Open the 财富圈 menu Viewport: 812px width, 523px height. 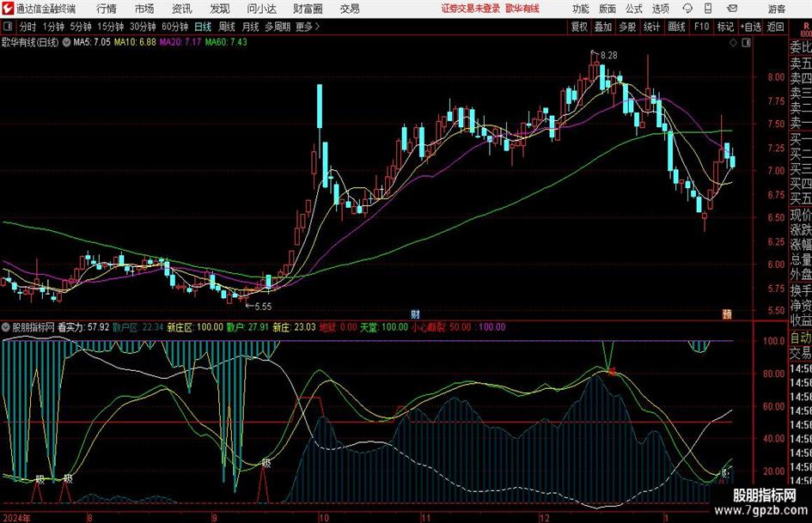(308, 9)
